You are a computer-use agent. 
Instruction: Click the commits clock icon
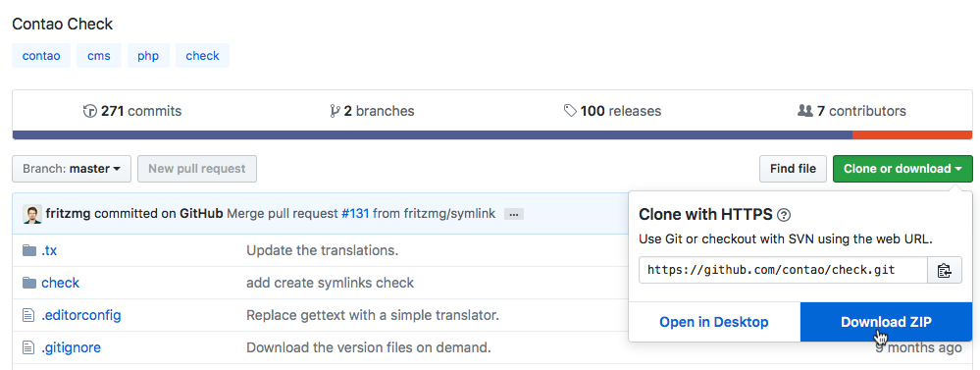click(x=90, y=111)
